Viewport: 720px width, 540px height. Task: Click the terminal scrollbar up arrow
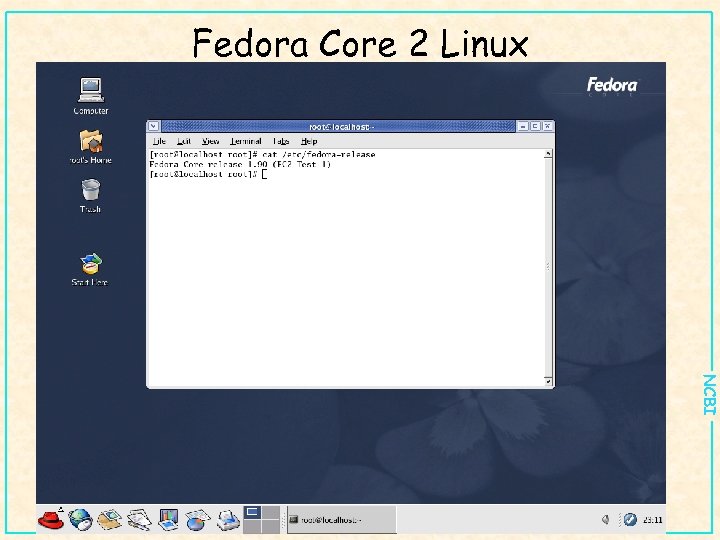coord(548,154)
